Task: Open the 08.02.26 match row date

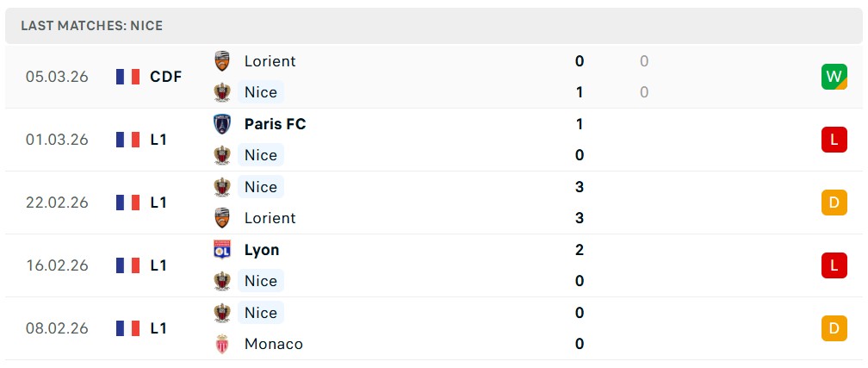Action: (57, 328)
